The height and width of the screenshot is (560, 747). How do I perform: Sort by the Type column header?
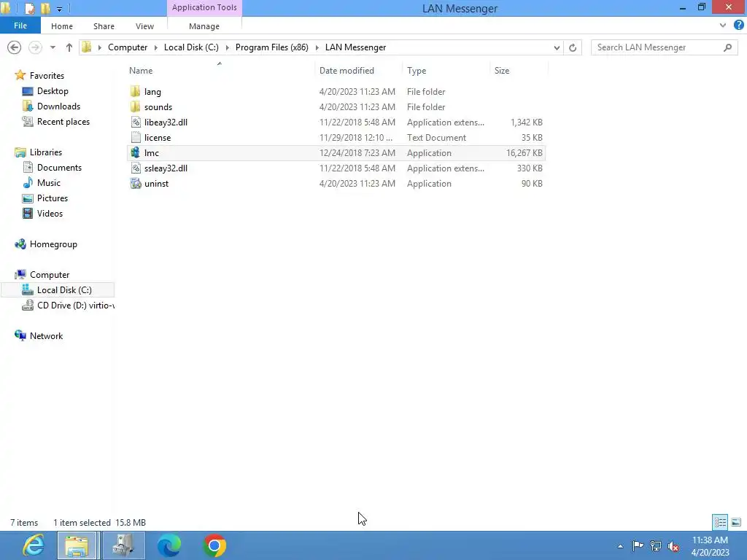coord(446,70)
